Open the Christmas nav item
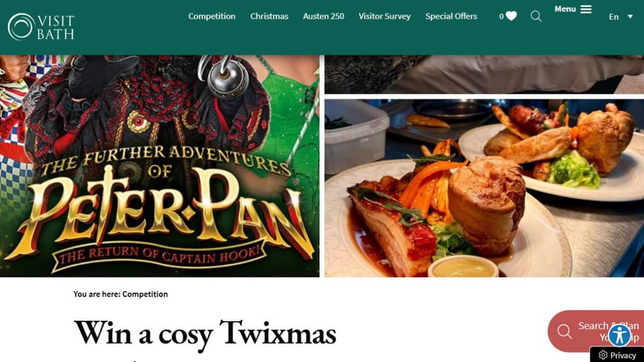Screen dimensions: 644x362 269,16
